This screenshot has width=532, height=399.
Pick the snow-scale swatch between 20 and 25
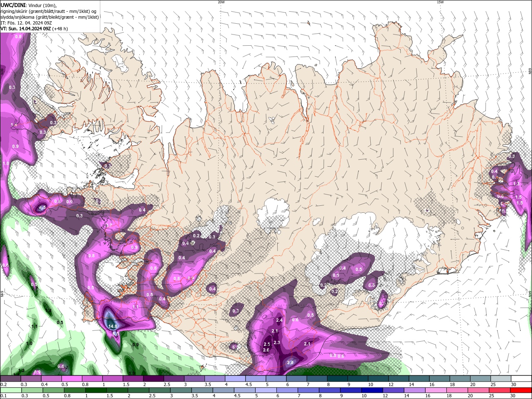pyautogui.click(x=480, y=379)
